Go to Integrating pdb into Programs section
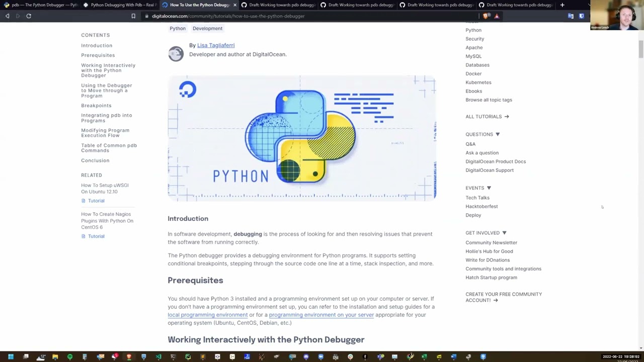644x362 pixels. [107, 118]
